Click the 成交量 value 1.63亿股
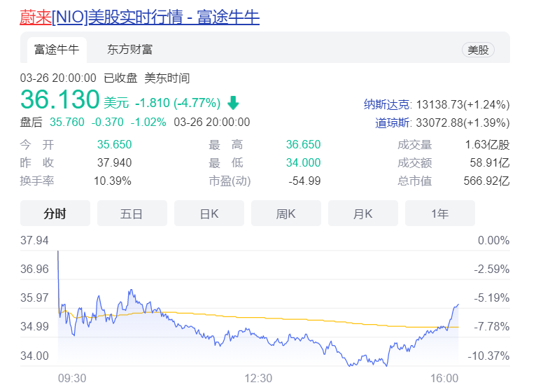The image size is (536, 392). (x=487, y=145)
